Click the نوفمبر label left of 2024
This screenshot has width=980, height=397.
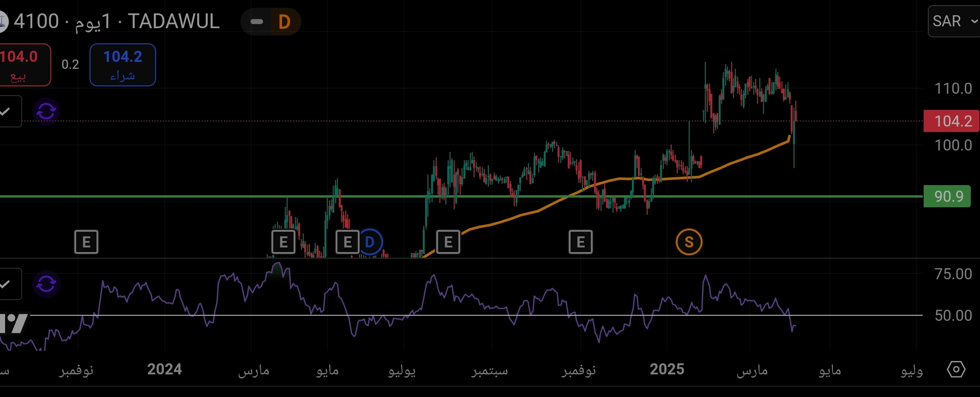tap(76, 370)
